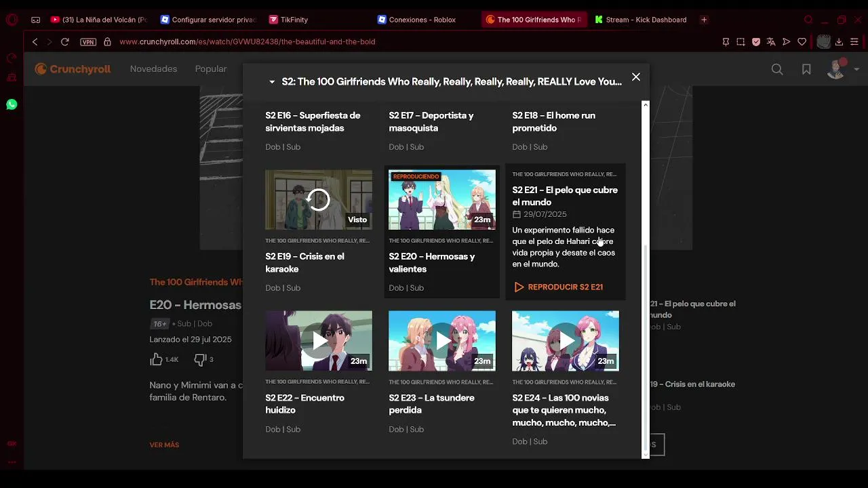The image size is (868, 488).
Task: Open title S2 E20 – Hermosas y valientes
Action: click(432, 263)
